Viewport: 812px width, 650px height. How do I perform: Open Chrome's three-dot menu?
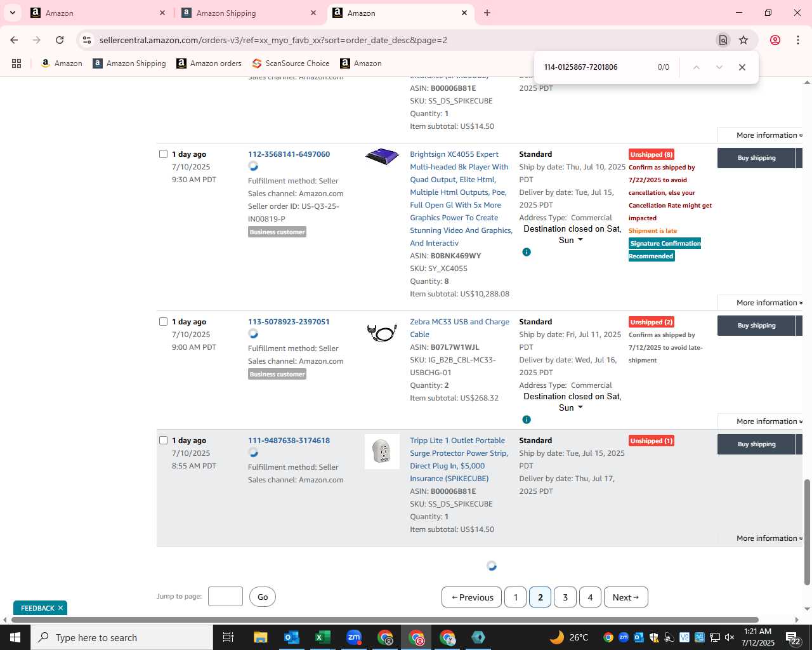[x=797, y=40]
